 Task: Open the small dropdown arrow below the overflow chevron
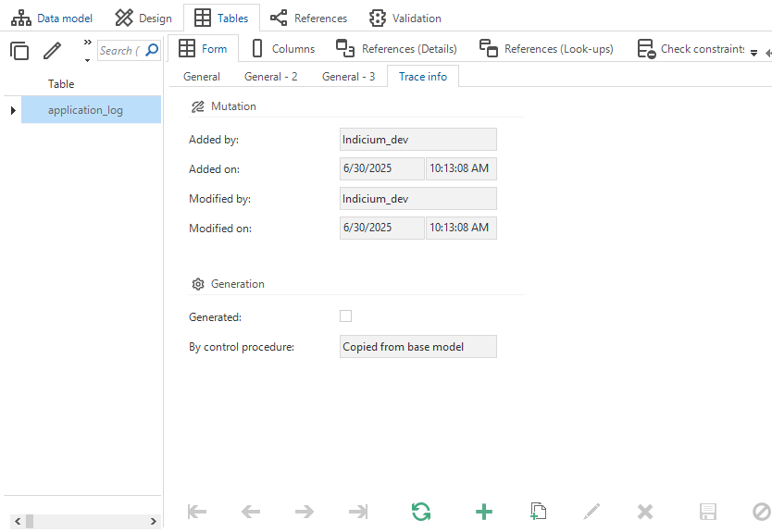click(x=88, y=60)
